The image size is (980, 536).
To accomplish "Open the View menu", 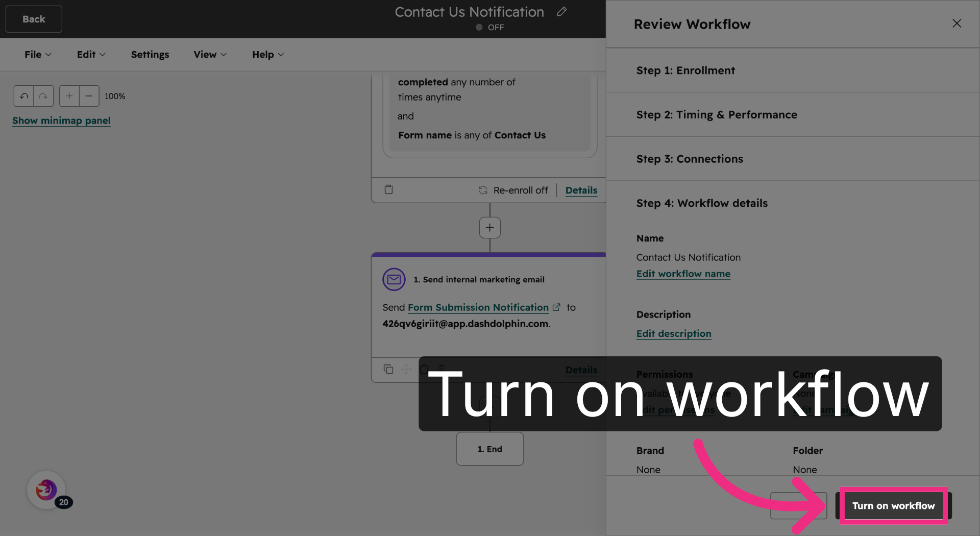I will click(x=210, y=54).
